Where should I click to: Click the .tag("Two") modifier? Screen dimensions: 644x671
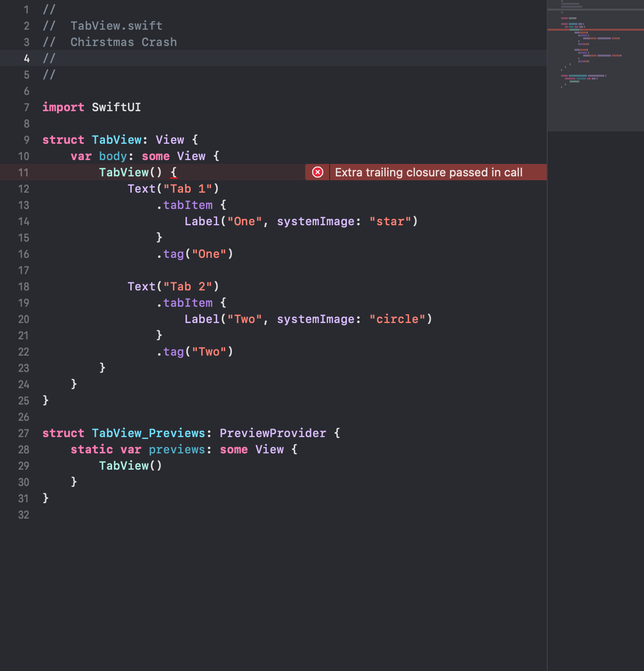coord(195,352)
